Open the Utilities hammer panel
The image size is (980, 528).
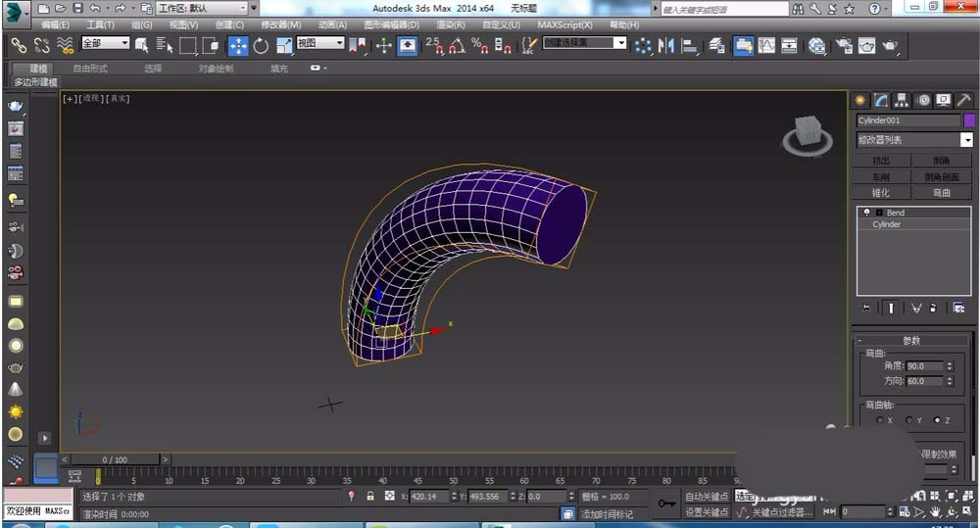tap(964, 100)
